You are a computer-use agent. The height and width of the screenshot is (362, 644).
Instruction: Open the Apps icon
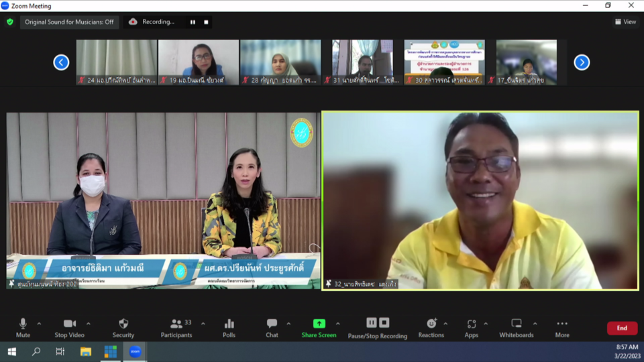point(472,327)
